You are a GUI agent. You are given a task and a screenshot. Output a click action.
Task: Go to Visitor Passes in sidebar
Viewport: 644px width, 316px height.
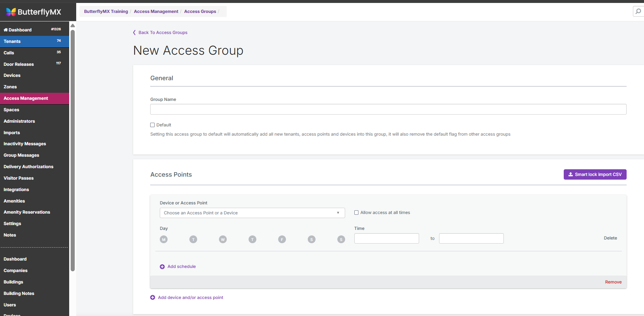pos(18,178)
